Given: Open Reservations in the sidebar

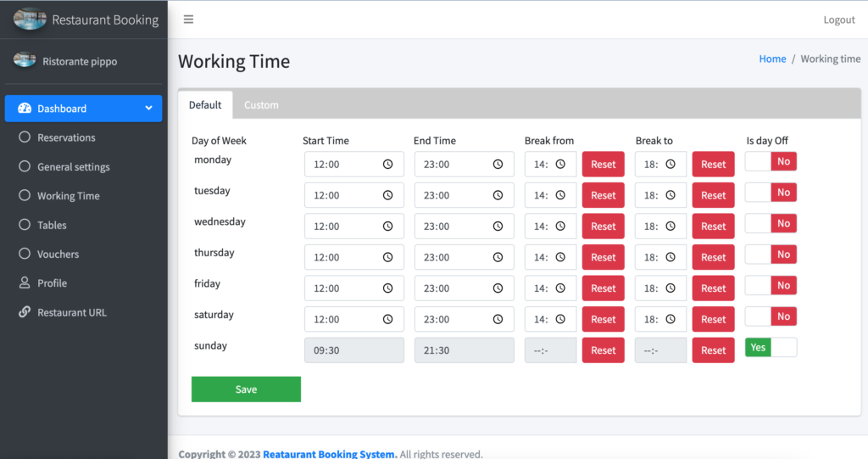Looking at the screenshot, I should click(66, 137).
